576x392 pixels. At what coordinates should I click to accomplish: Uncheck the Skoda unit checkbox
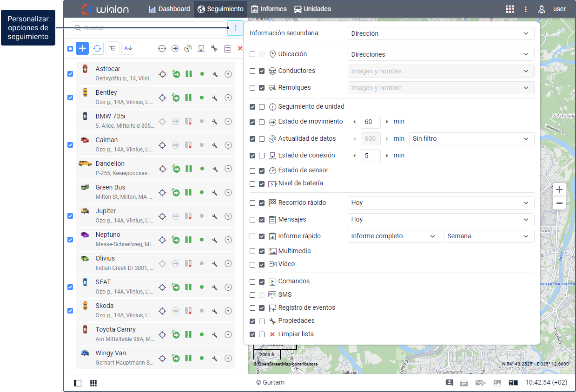click(x=70, y=311)
